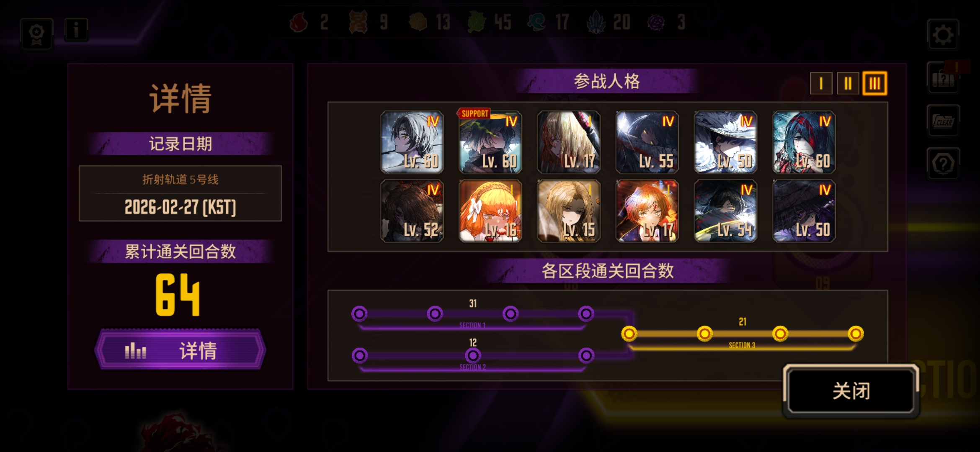Select the SUPPORT Lv. 60 character portrait

(490, 142)
